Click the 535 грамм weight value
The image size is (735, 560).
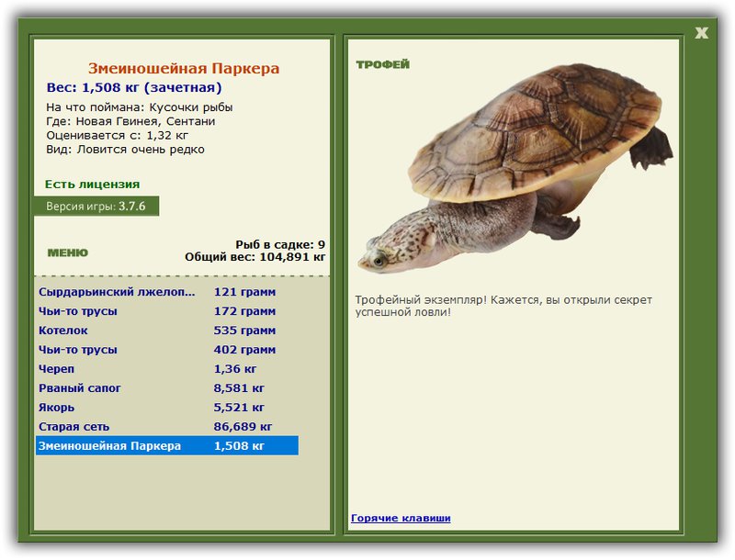[244, 330]
